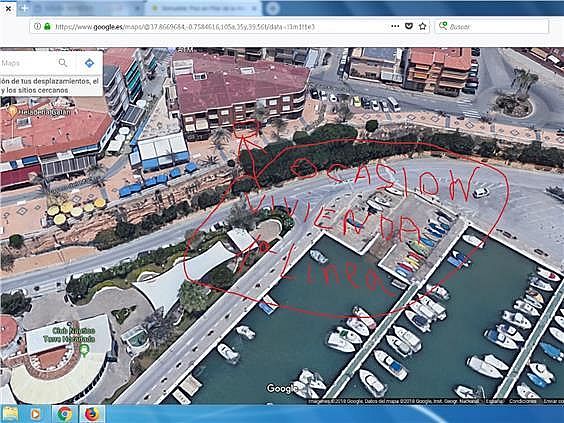564x423 pixels.
Task: Launch Google Chrome from the taskbar
Action: [64, 414]
